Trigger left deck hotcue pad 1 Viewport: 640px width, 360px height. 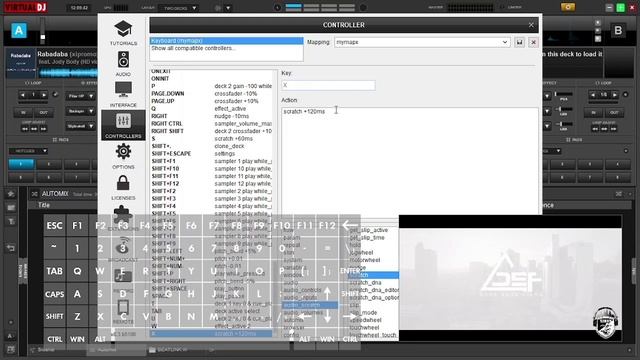pos(21,164)
